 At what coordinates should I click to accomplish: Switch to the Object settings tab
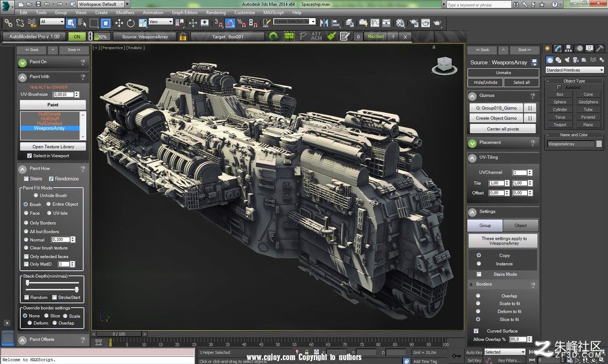pyautogui.click(x=520, y=225)
